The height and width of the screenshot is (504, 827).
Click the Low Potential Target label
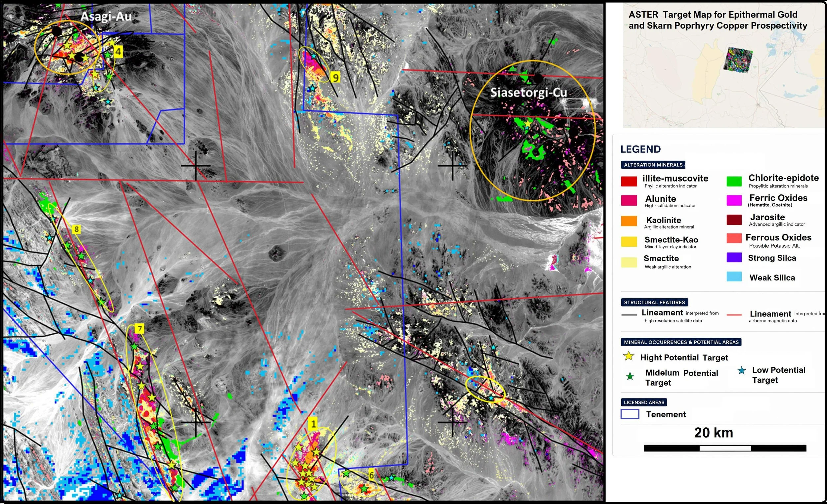[x=779, y=375]
